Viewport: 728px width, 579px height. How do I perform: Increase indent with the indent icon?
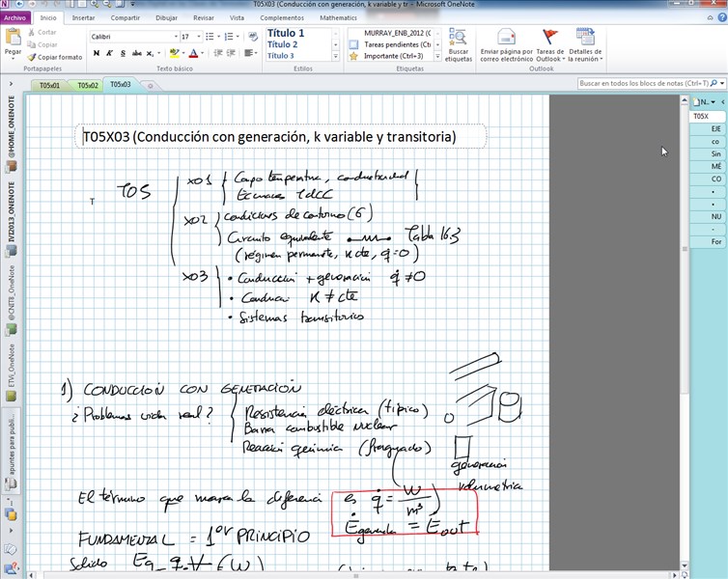[x=231, y=53]
